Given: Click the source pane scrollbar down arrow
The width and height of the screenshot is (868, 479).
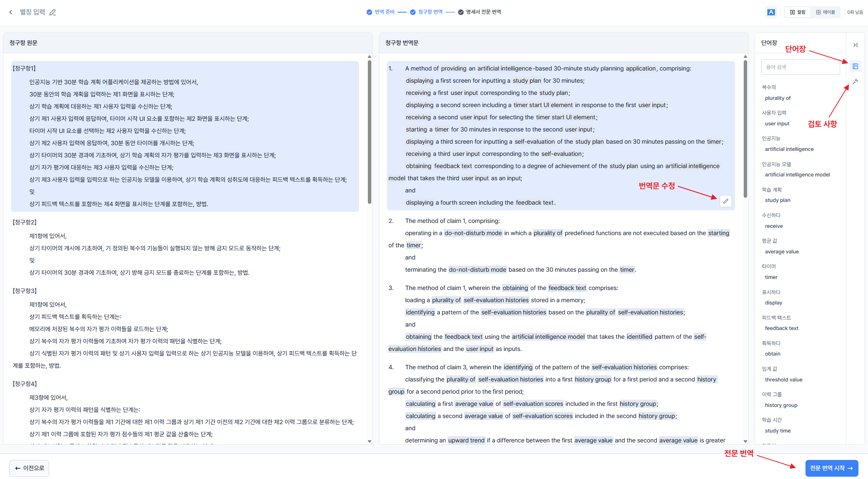Looking at the screenshot, I should (369, 441).
